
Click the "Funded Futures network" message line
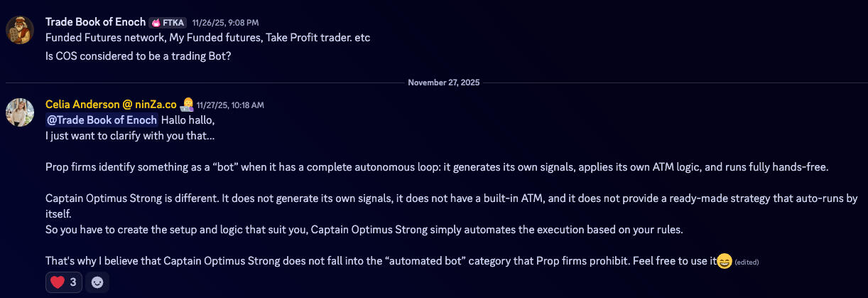pos(207,38)
